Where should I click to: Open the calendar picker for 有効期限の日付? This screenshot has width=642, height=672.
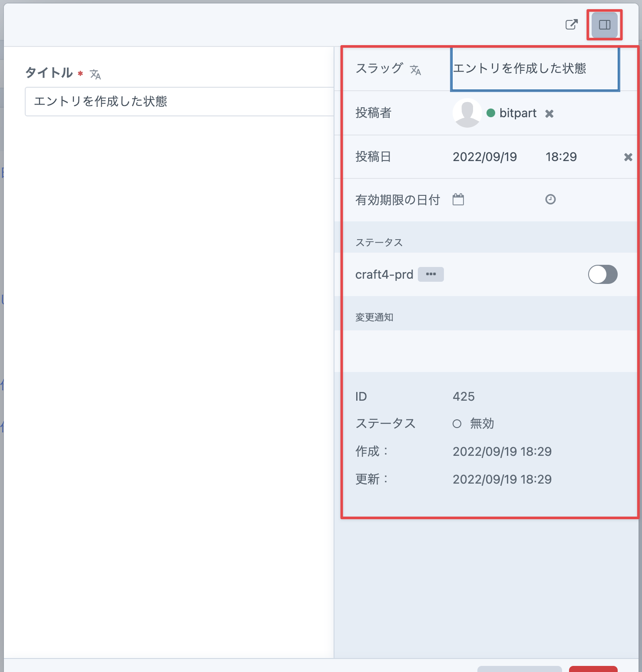click(x=459, y=200)
